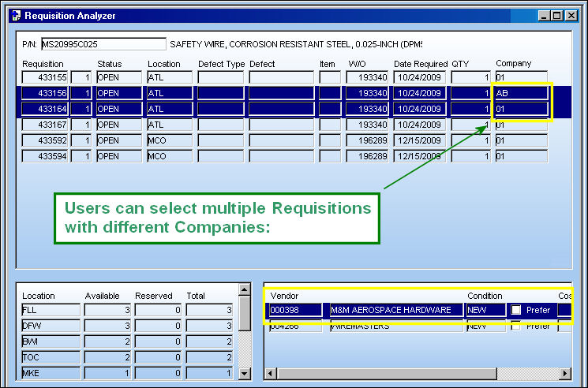Click W/O 196289 for requisition 433594

367,156
